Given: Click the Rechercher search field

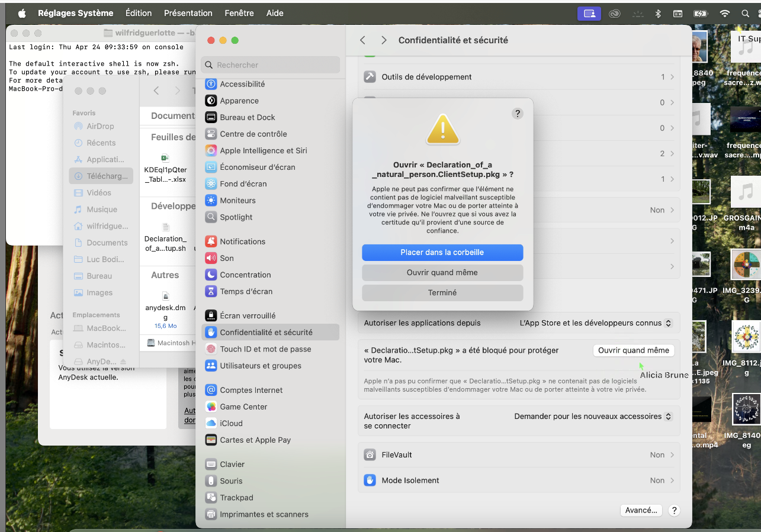Looking at the screenshot, I should click(271, 65).
